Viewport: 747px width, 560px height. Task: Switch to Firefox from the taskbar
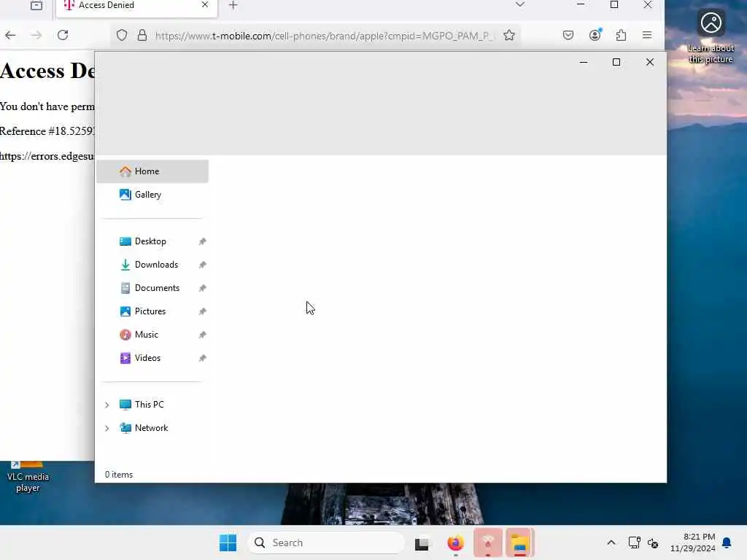[455, 542]
